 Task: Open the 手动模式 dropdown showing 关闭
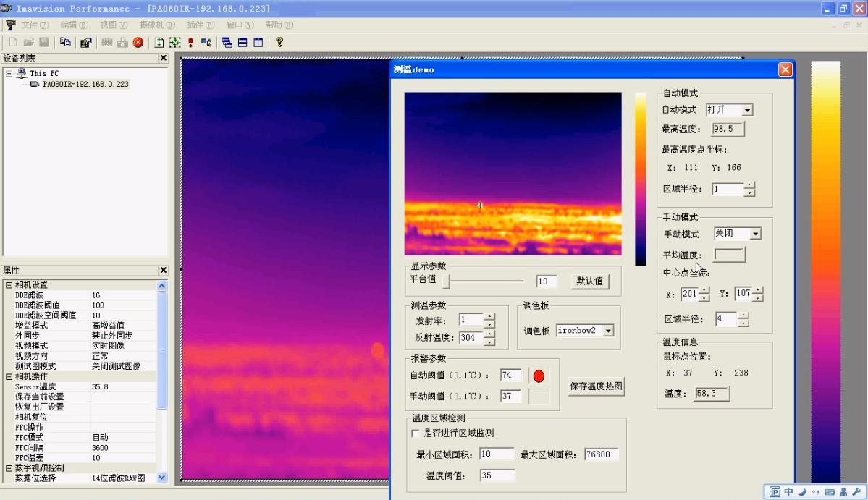(755, 234)
